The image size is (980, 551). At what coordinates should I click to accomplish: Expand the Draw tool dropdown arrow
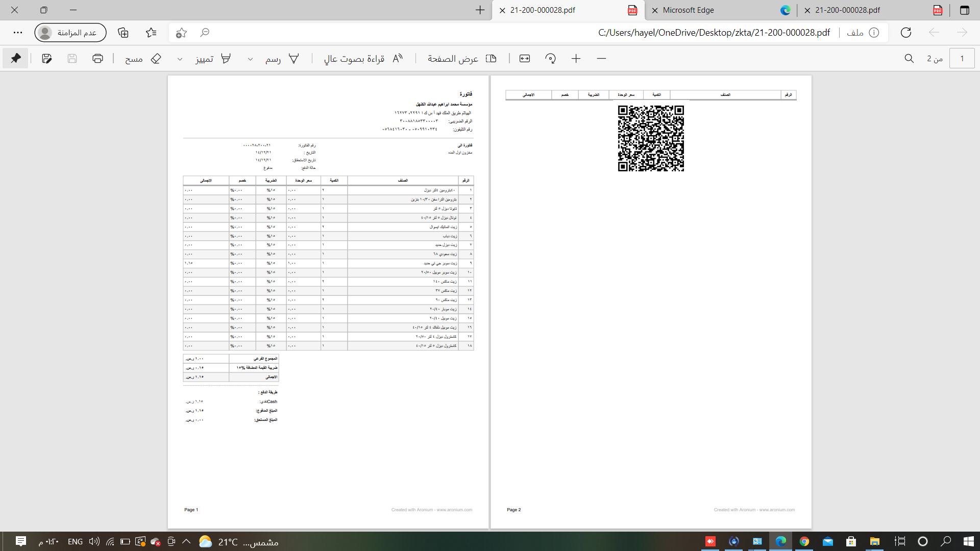250,59
